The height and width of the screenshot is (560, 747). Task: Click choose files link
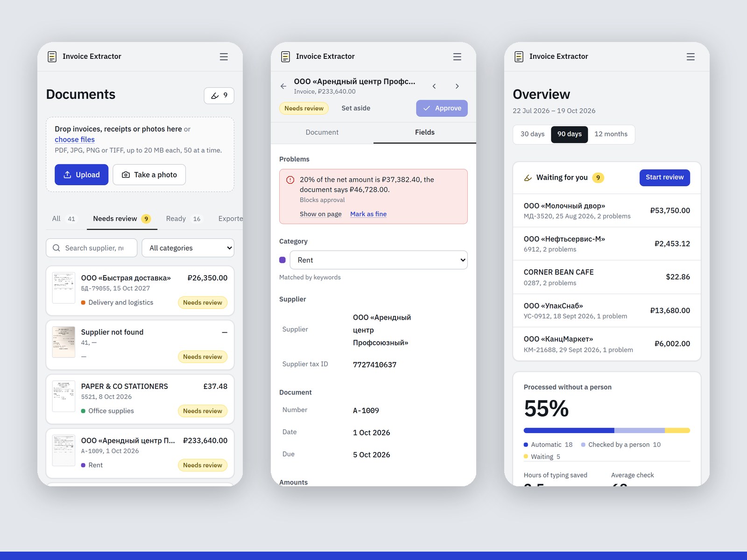(75, 140)
